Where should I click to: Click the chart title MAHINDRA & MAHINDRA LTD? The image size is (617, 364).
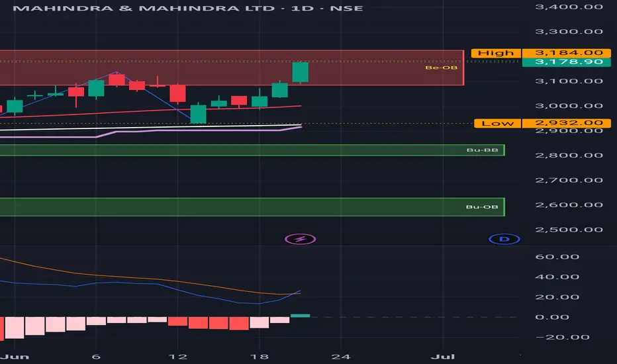[144, 8]
